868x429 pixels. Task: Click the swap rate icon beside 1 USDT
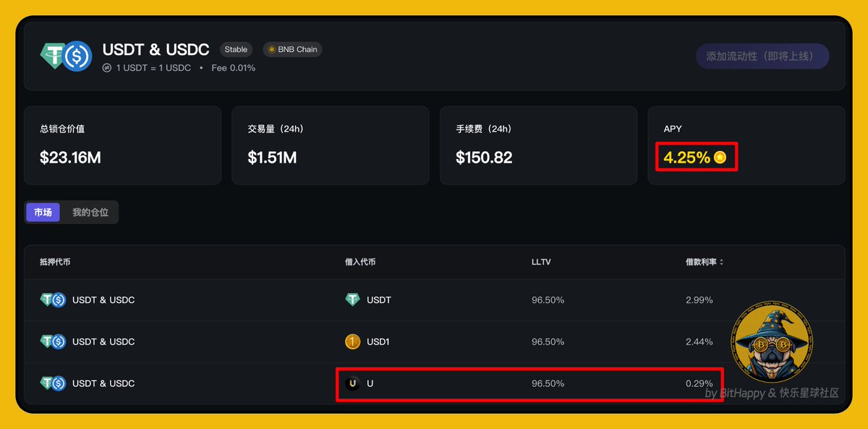pyautogui.click(x=107, y=68)
